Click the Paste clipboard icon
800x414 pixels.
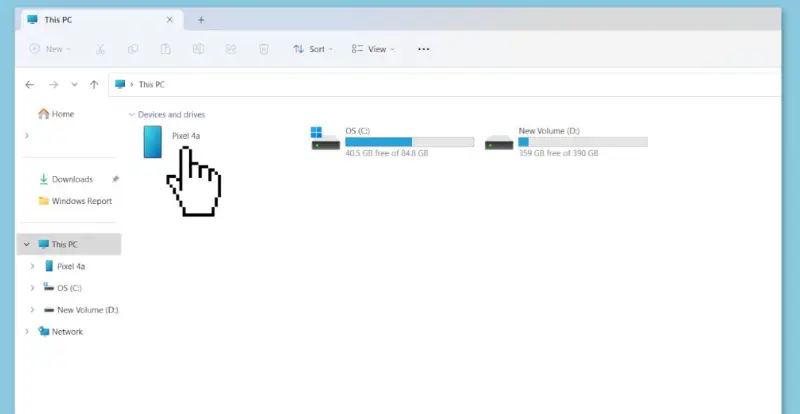coord(165,49)
